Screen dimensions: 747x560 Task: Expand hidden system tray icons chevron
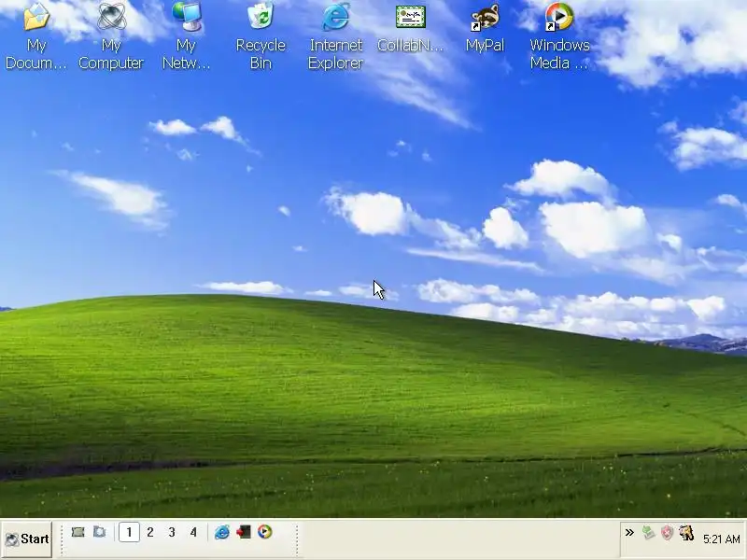click(x=629, y=532)
